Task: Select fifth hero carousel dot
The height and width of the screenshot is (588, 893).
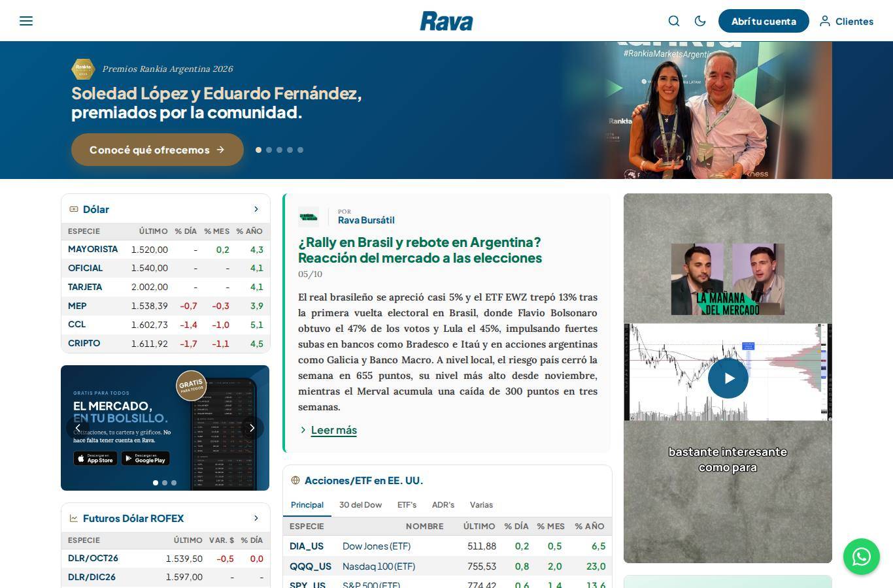Action: (300, 150)
